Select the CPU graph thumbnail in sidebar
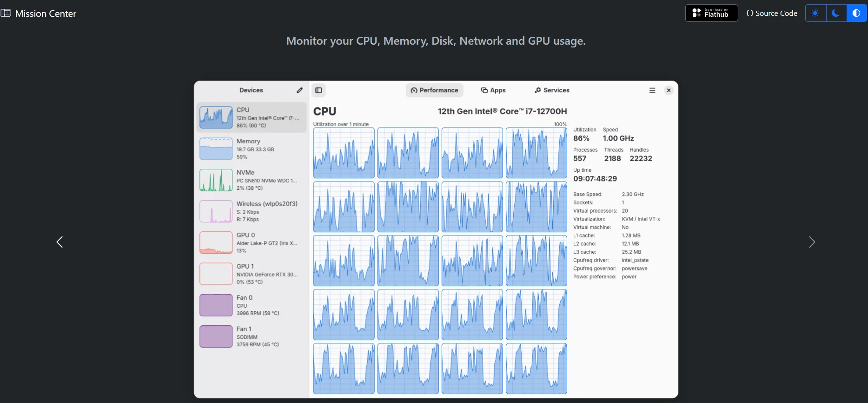 click(216, 117)
